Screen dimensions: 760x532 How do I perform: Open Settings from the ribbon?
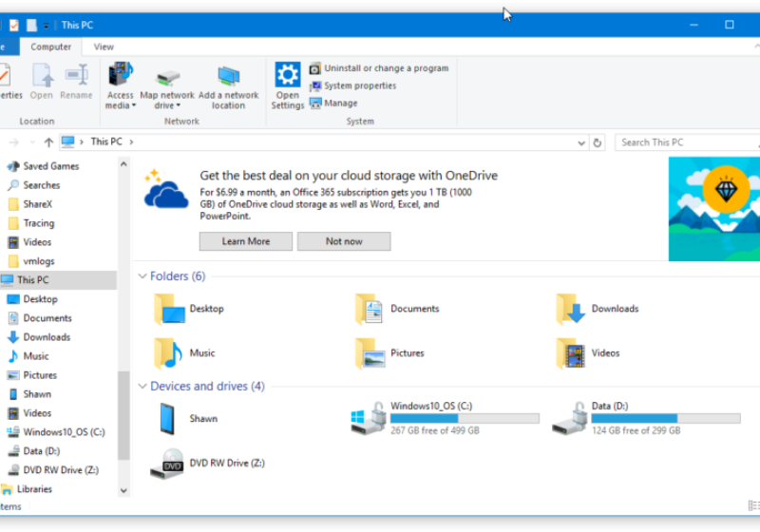(287, 76)
